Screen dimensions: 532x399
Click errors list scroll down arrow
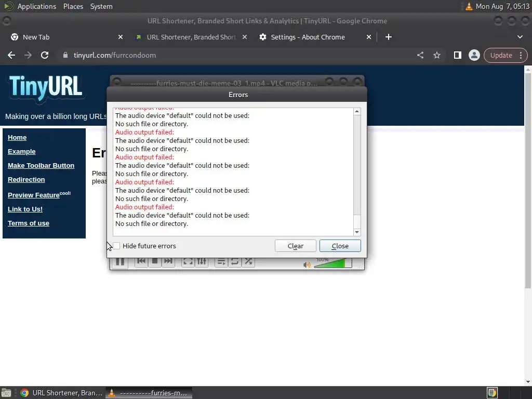[357, 232]
